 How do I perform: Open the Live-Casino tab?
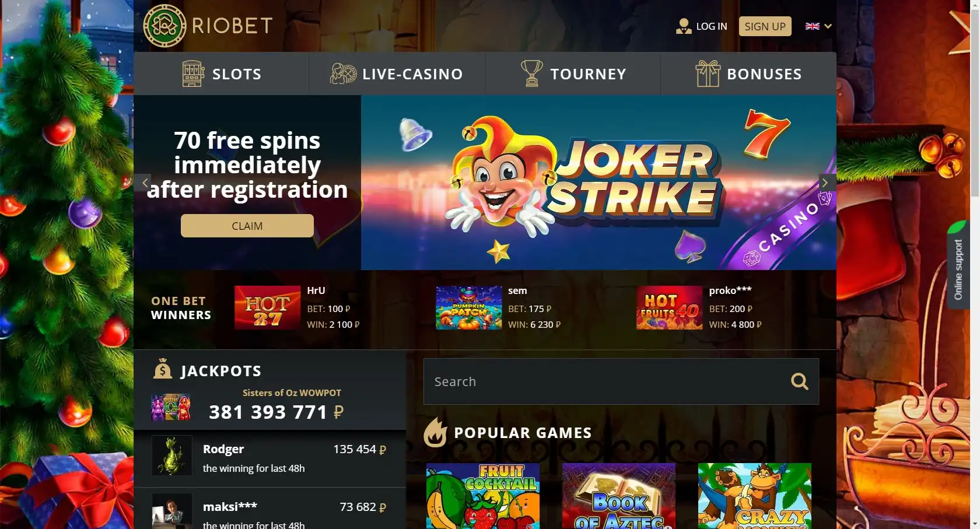coord(397,73)
